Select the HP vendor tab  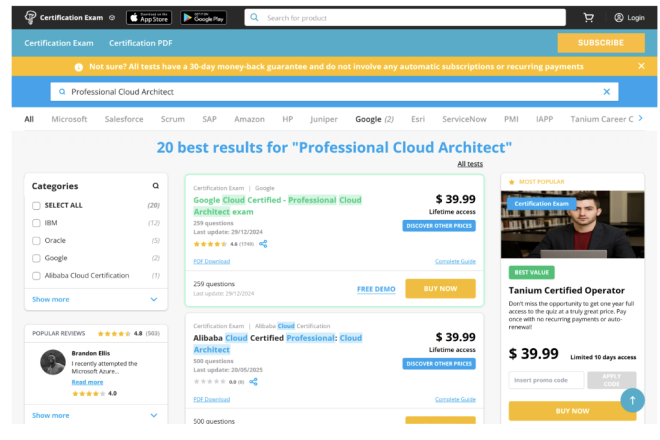point(287,119)
